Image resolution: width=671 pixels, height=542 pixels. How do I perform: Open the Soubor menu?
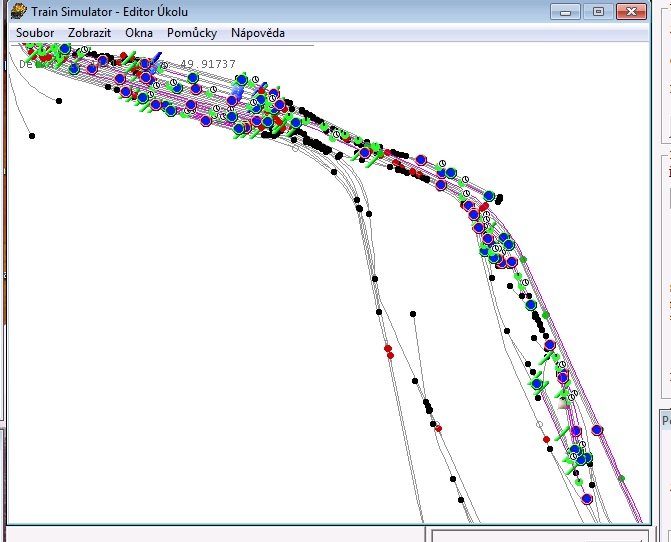point(35,33)
